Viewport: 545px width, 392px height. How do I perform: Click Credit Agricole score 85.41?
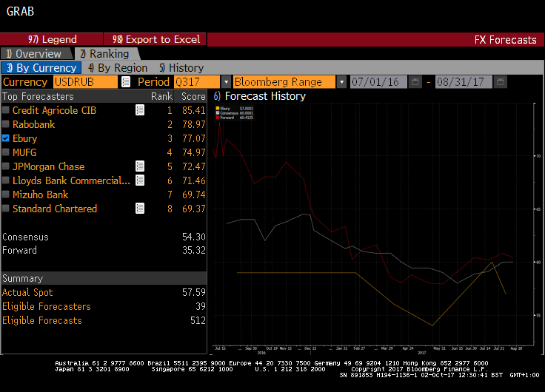193,110
